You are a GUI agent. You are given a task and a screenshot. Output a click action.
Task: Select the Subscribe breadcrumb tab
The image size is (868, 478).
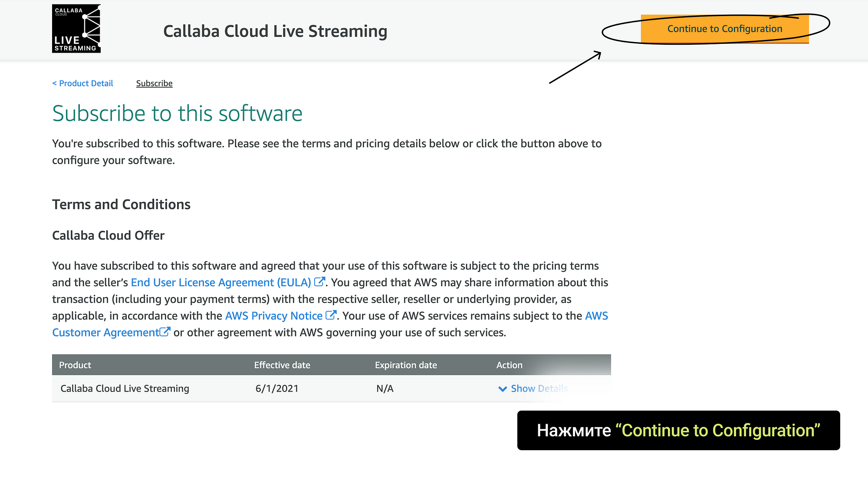pos(154,83)
